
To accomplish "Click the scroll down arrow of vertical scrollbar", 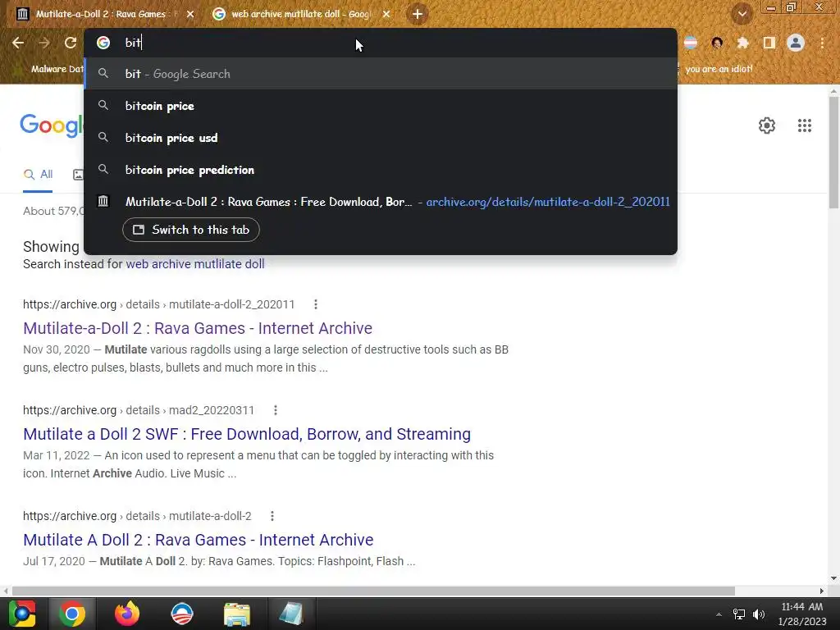I will point(834,578).
